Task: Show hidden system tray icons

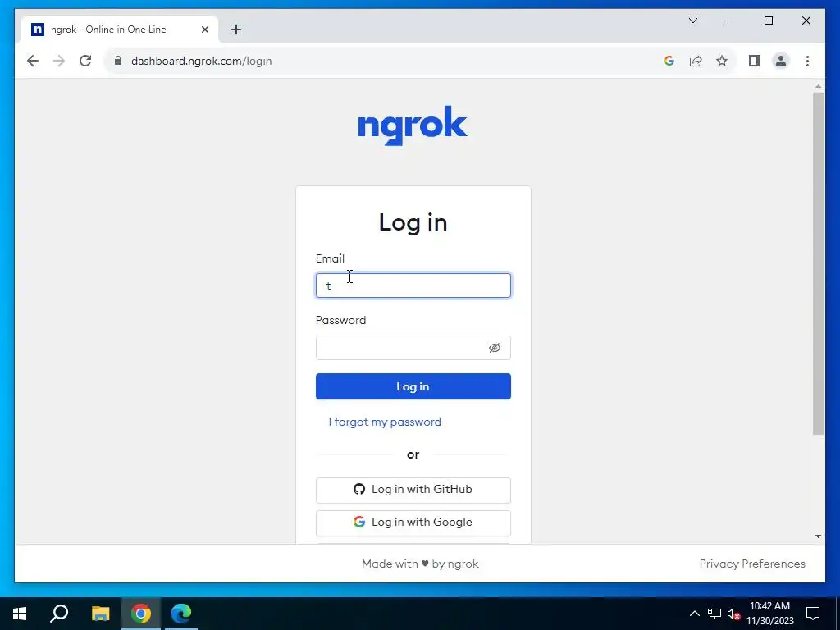Action: (x=694, y=614)
